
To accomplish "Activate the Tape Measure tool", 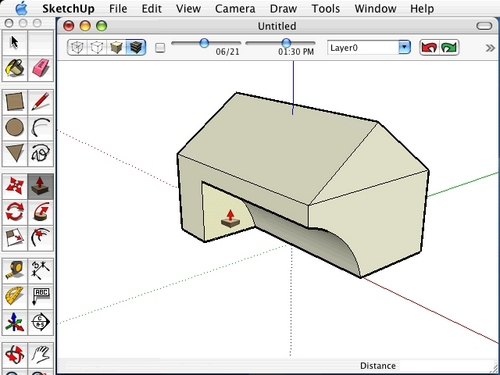I will pyautogui.click(x=15, y=271).
